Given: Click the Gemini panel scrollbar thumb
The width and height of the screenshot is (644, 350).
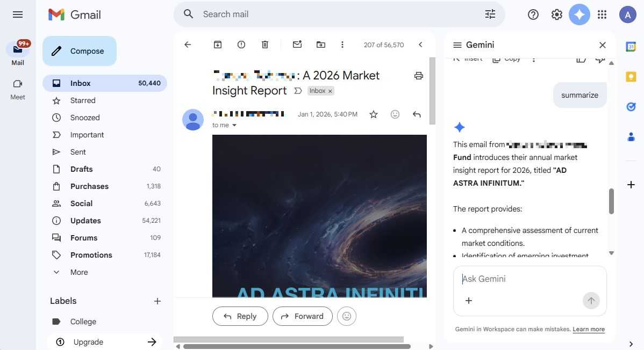Looking at the screenshot, I should pyautogui.click(x=611, y=201).
